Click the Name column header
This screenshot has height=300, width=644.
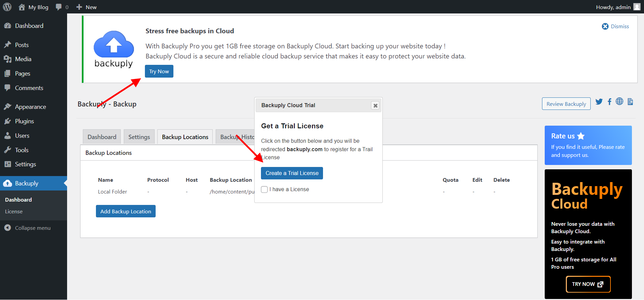tap(106, 180)
